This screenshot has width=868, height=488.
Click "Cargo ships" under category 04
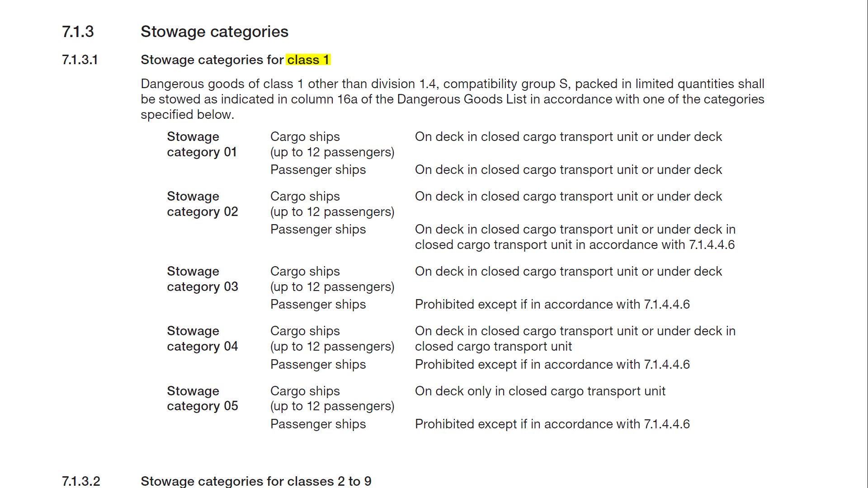[305, 331]
